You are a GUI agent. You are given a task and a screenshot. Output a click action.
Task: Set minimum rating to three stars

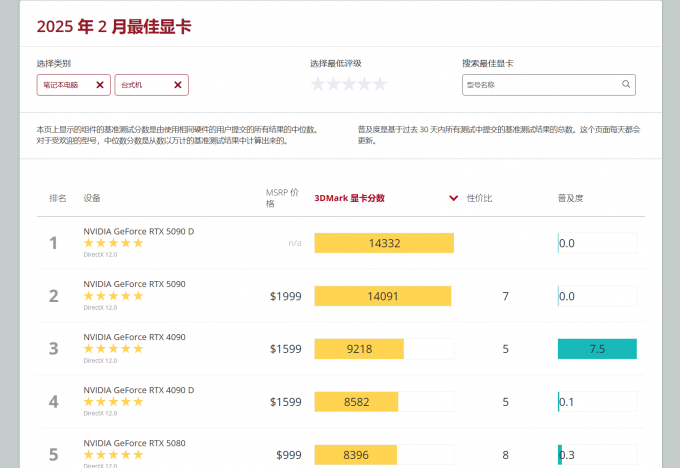pyautogui.click(x=349, y=84)
